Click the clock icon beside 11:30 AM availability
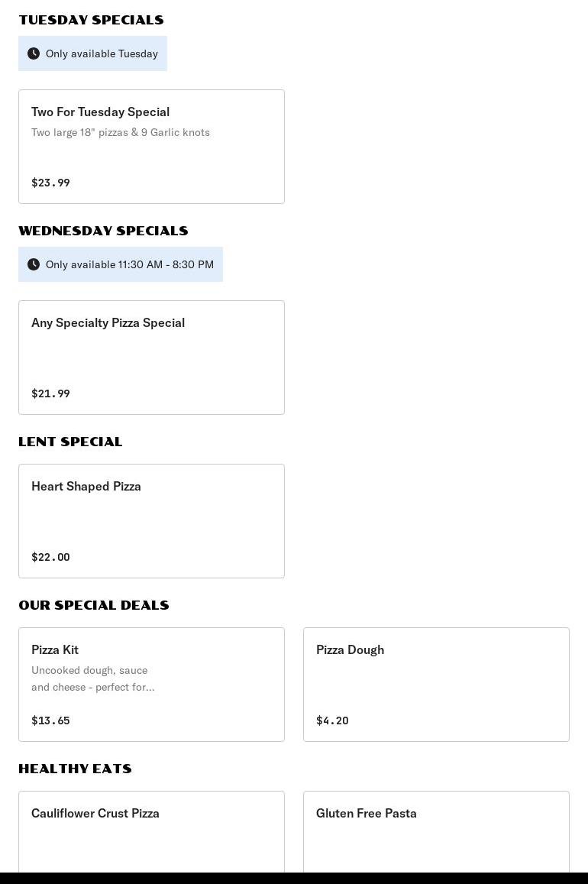The width and height of the screenshot is (588, 884). (x=34, y=264)
